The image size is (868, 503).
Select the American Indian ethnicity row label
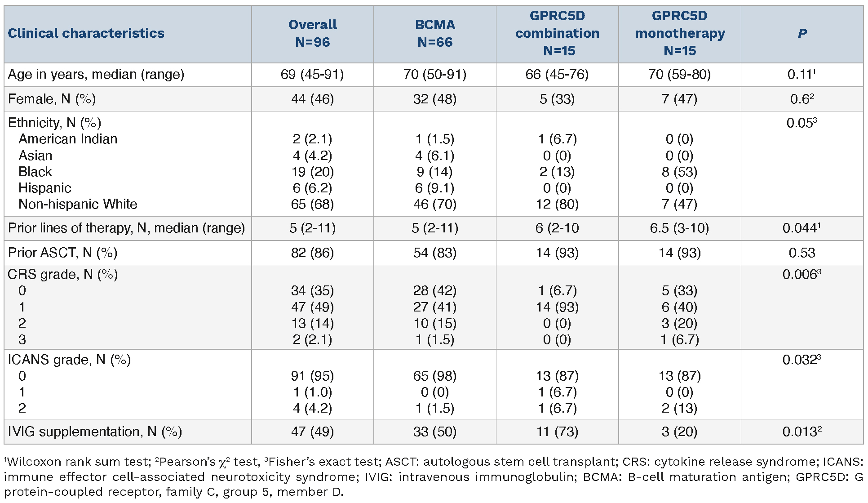point(68,139)
